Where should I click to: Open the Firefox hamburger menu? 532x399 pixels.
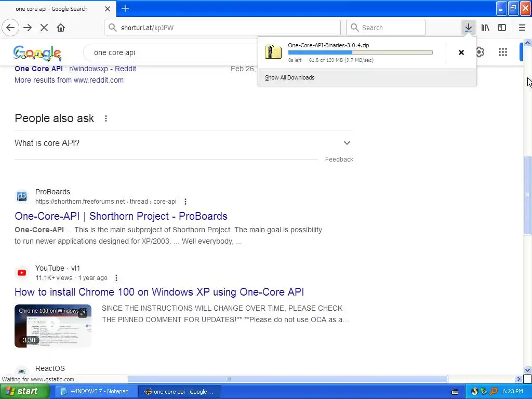pyautogui.click(x=522, y=28)
